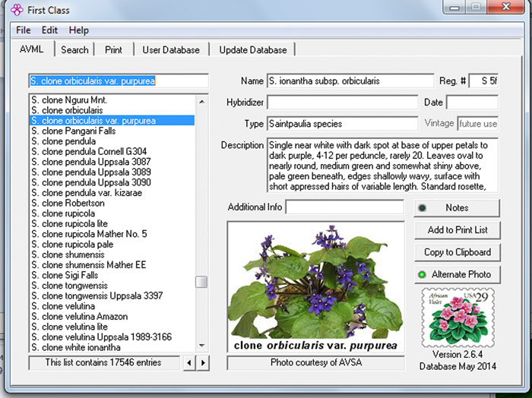The width and height of the screenshot is (532, 398).
Task: Click the Name field
Action: [350, 81]
